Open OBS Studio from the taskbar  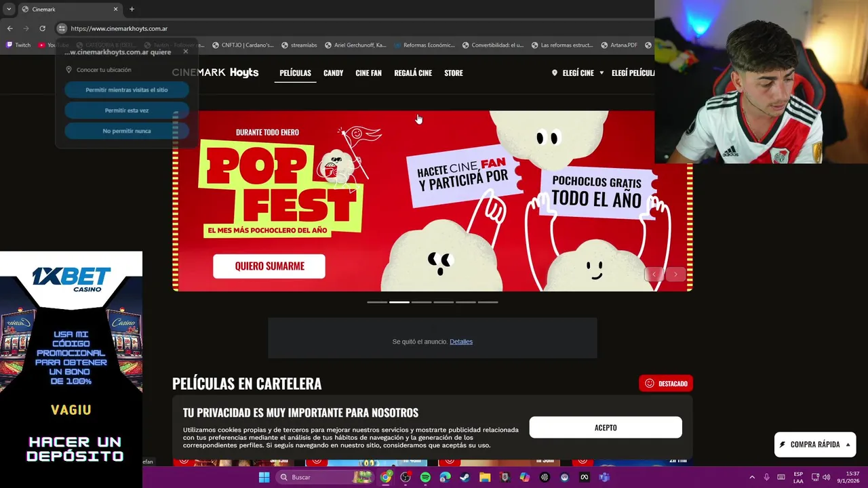[406, 477]
